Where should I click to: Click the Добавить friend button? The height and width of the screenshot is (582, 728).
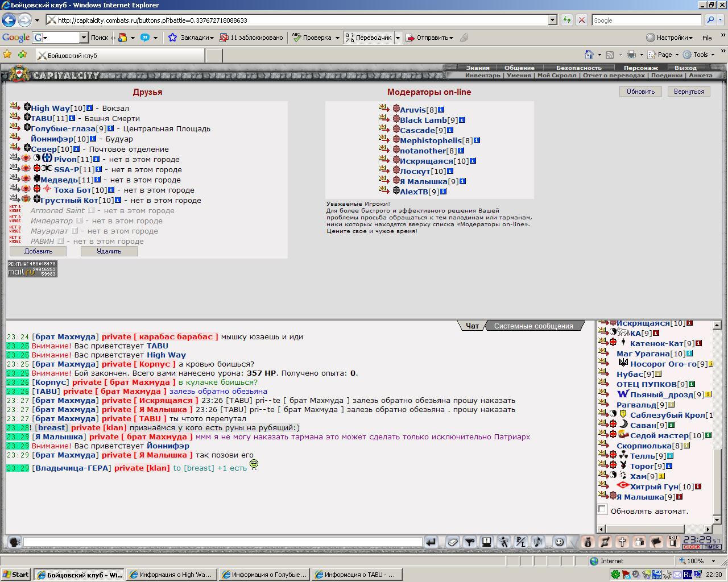tap(38, 251)
